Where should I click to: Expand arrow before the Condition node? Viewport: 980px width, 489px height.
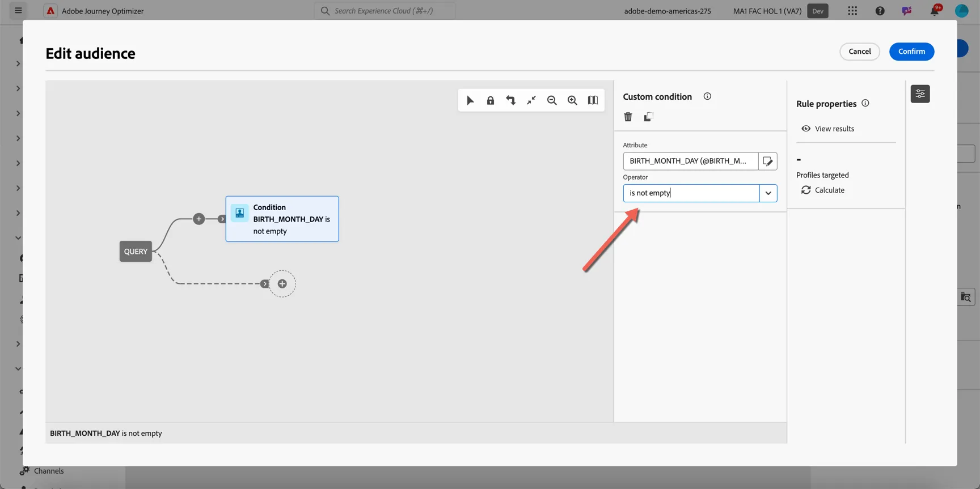click(x=222, y=219)
